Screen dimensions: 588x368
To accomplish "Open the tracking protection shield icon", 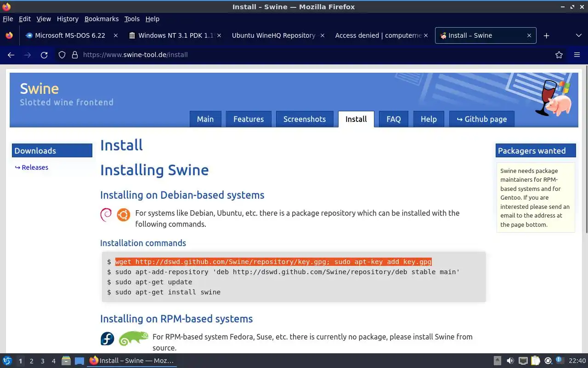I will 62,55.
